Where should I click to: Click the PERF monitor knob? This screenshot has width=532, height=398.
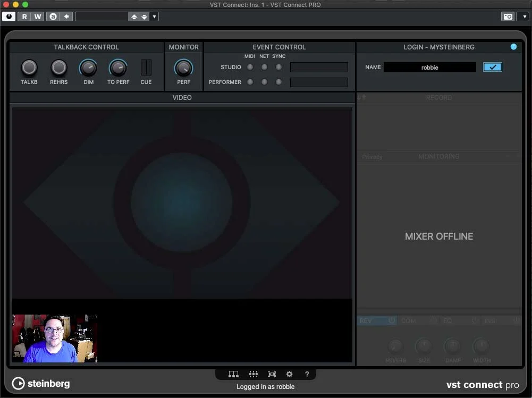click(x=183, y=68)
